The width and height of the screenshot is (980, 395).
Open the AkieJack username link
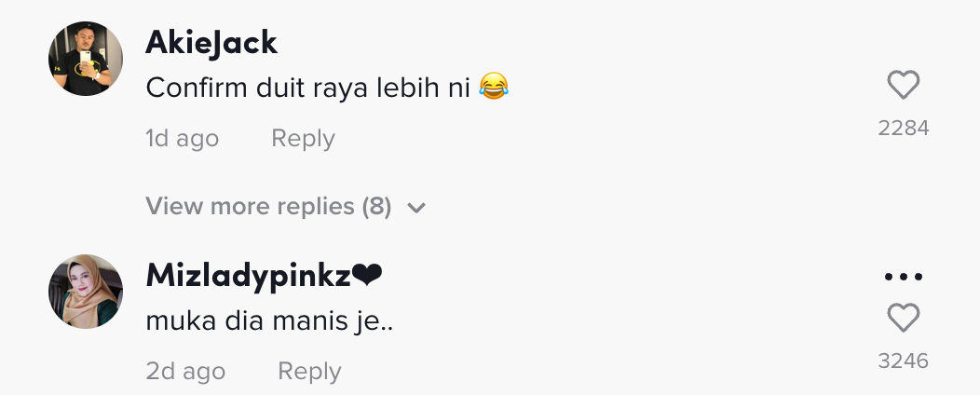211,42
